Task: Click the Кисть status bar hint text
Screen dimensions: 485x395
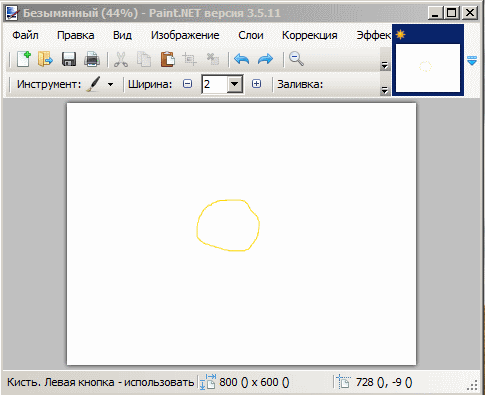Action: click(100, 382)
